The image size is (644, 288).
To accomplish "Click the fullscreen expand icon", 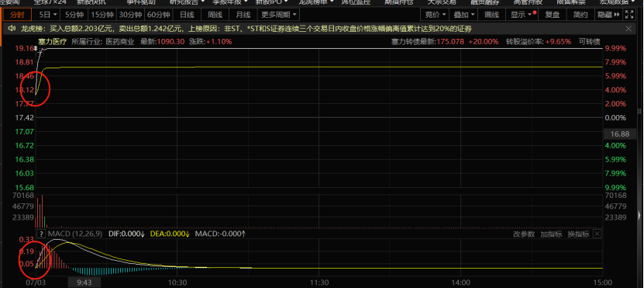I will tap(629, 16).
